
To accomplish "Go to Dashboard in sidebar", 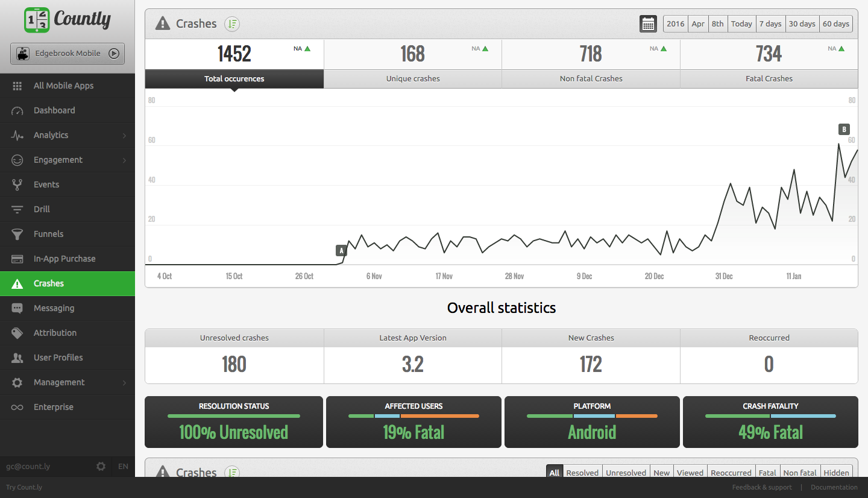I will (x=68, y=110).
